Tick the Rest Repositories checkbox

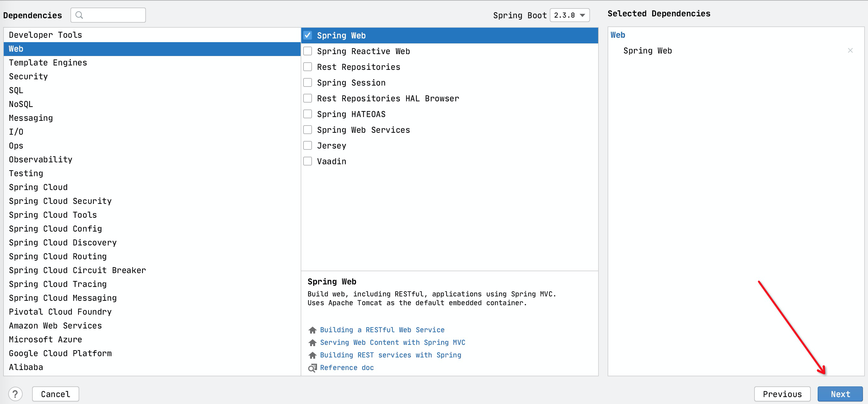point(308,67)
